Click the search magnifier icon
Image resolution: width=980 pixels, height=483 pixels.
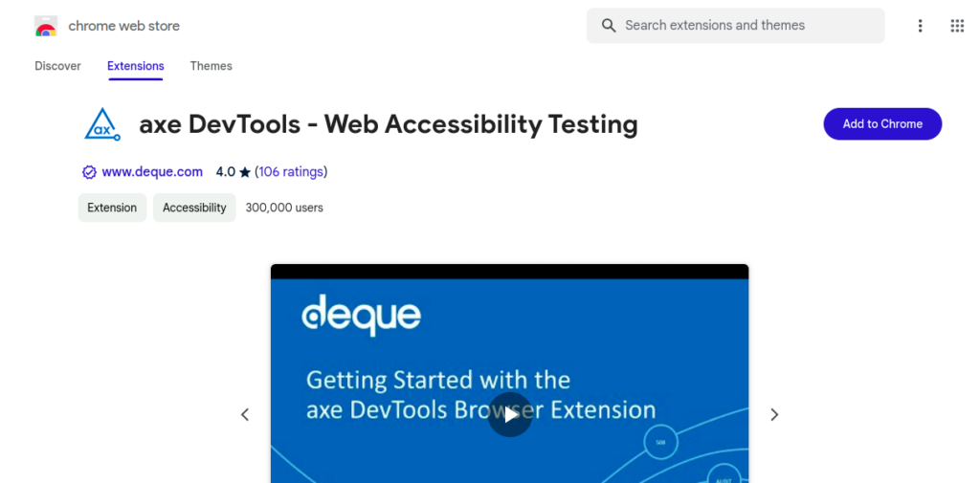point(609,26)
